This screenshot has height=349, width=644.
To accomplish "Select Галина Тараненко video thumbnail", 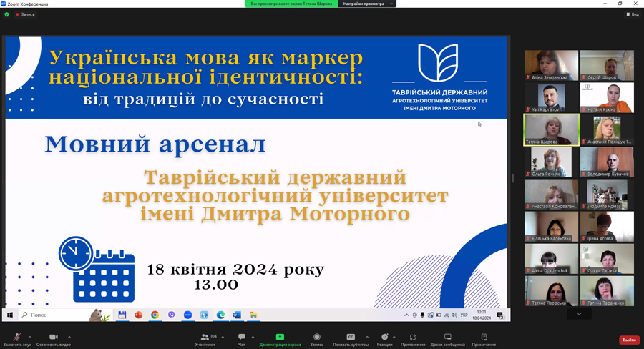I will click(607, 291).
